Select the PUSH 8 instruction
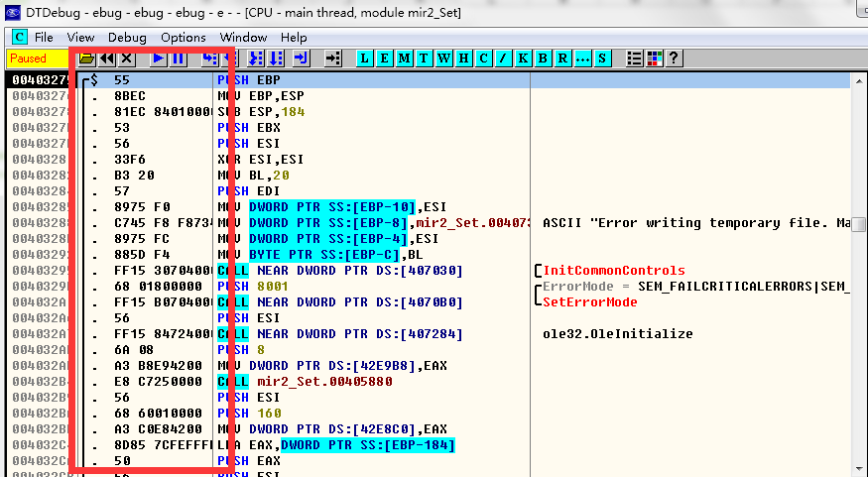 click(241, 350)
